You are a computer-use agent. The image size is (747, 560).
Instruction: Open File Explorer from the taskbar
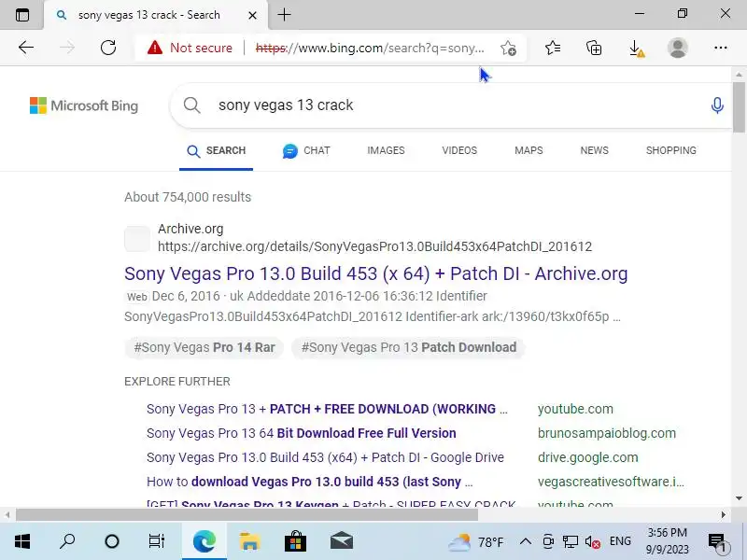tap(249, 541)
